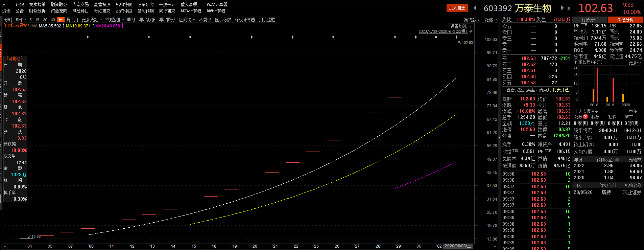Go to the previous stock with the left arrow

tap(475, 8)
